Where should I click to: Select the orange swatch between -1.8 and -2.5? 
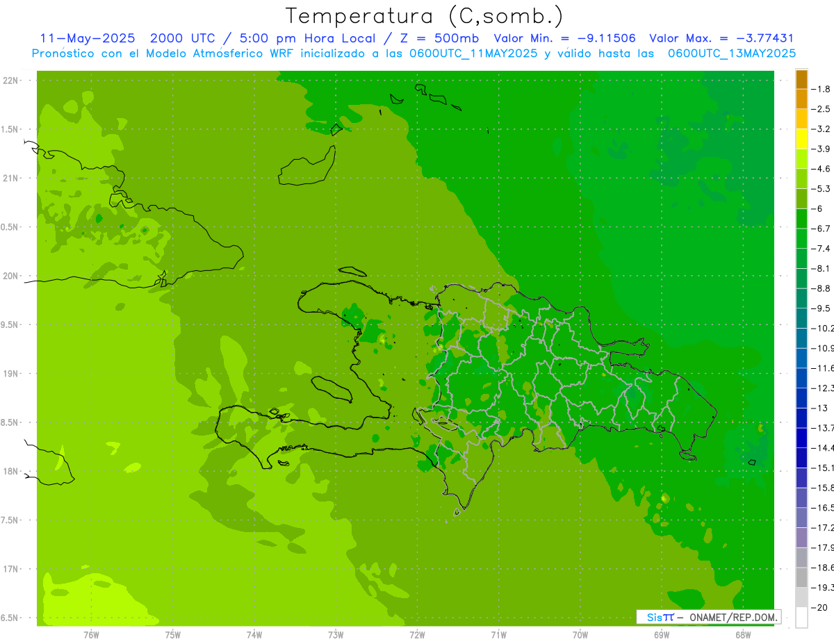801,99
